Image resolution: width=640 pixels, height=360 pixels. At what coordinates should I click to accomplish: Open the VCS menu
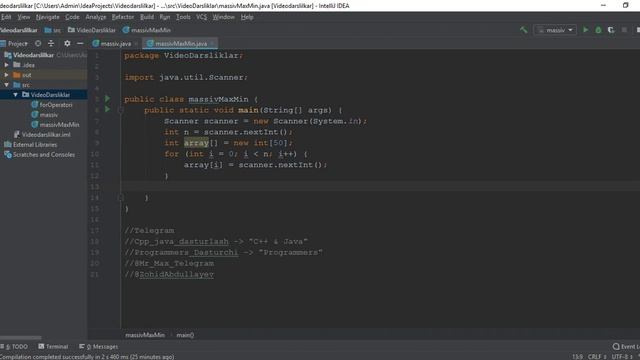(202, 17)
